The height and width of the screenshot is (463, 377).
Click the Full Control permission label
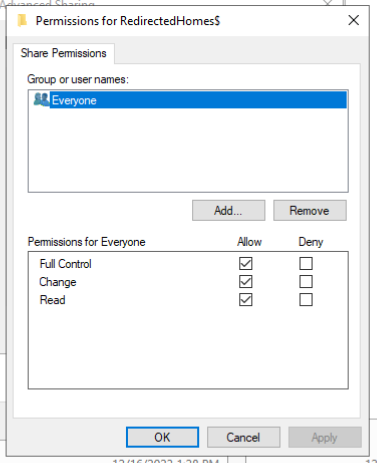click(65, 264)
